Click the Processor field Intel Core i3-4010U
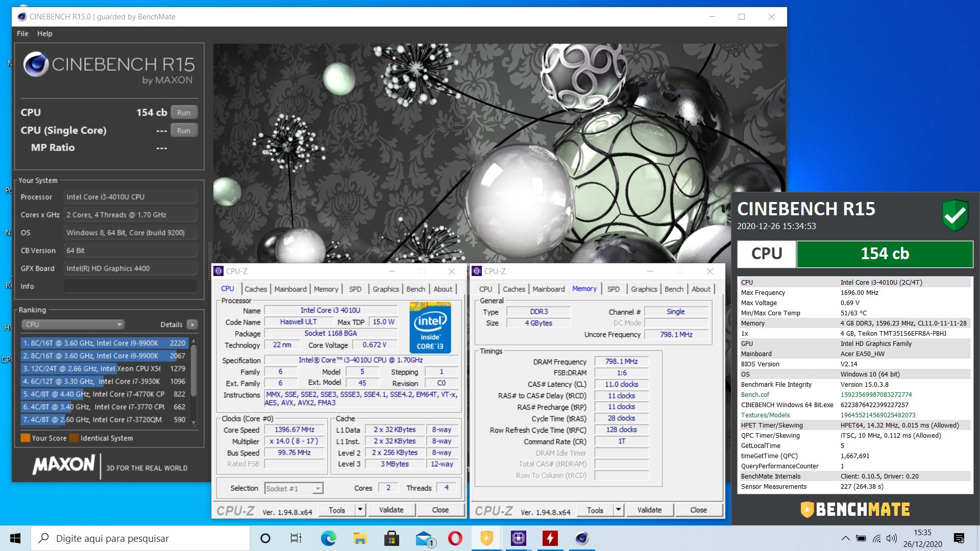Screen dimensions: 980x551 tap(130, 197)
